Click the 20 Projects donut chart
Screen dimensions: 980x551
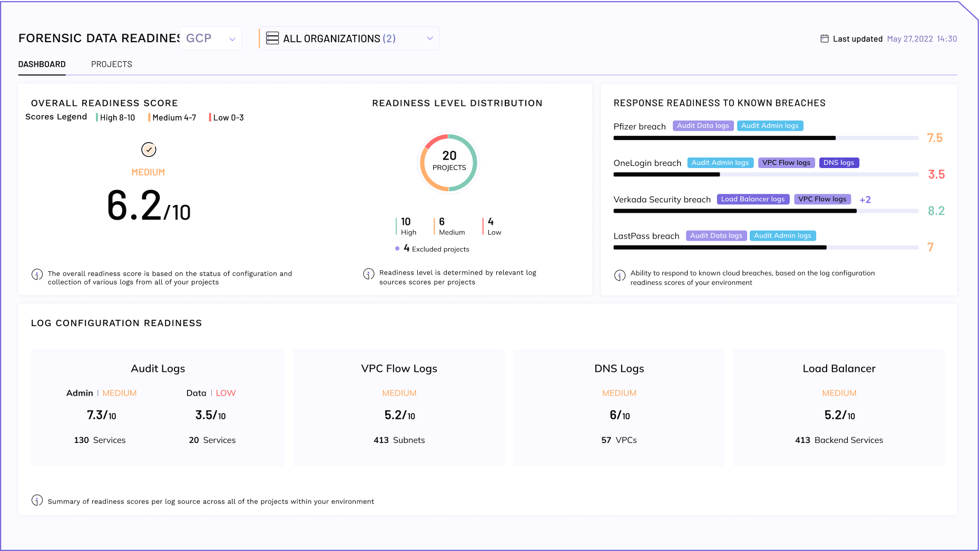point(449,162)
